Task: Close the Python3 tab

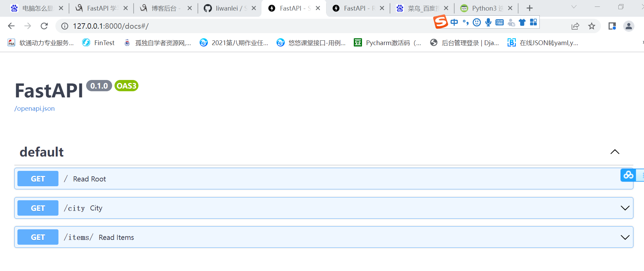Action: (510, 8)
